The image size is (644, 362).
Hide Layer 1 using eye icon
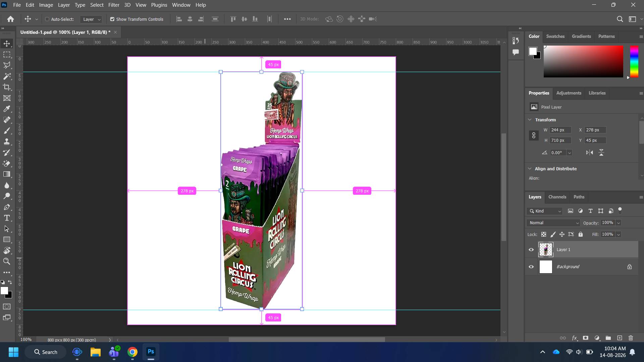tap(531, 250)
